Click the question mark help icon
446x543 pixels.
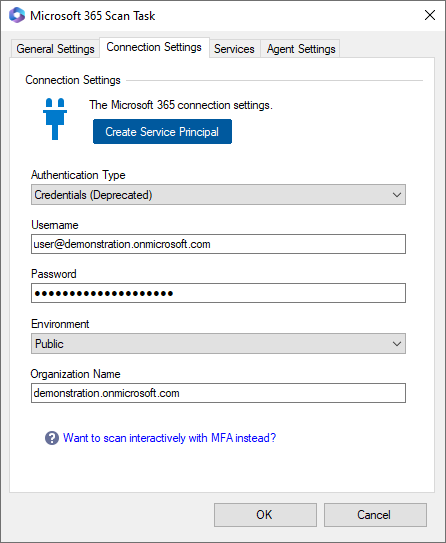tap(52, 438)
